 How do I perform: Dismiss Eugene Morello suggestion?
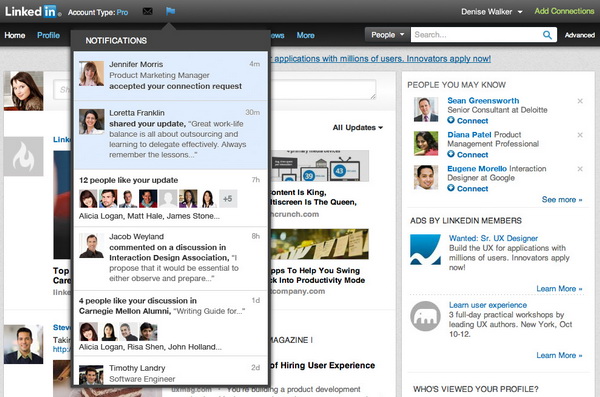(x=580, y=169)
